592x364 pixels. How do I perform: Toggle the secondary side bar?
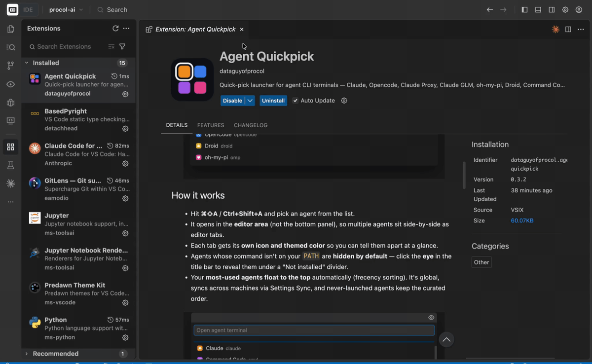[x=552, y=10]
